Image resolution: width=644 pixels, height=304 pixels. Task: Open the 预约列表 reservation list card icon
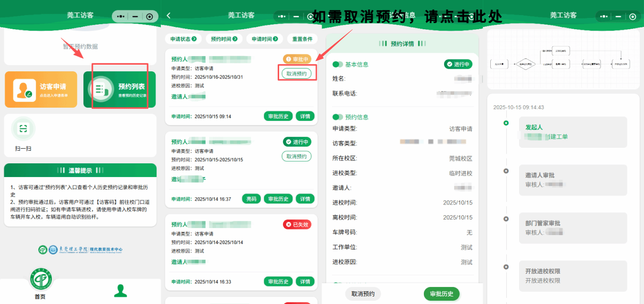(101, 89)
